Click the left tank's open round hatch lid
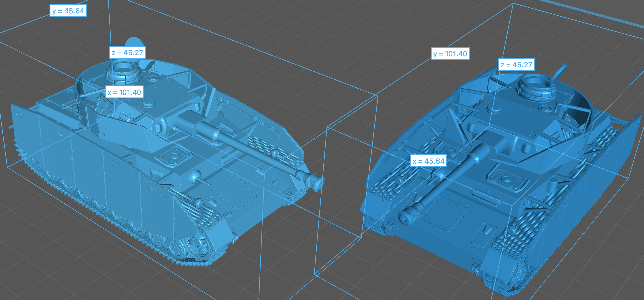The image size is (644, 300). [x=134, y=42]
